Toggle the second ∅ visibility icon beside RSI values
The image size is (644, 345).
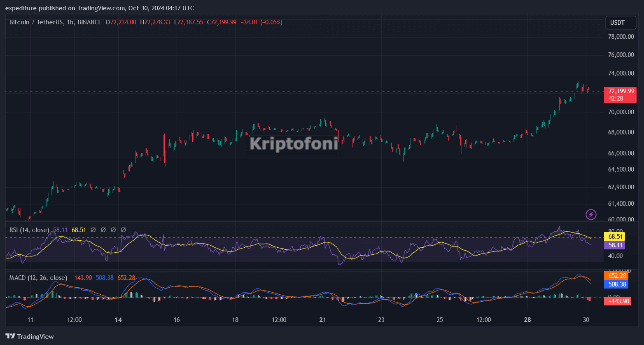tap(103, 230)
